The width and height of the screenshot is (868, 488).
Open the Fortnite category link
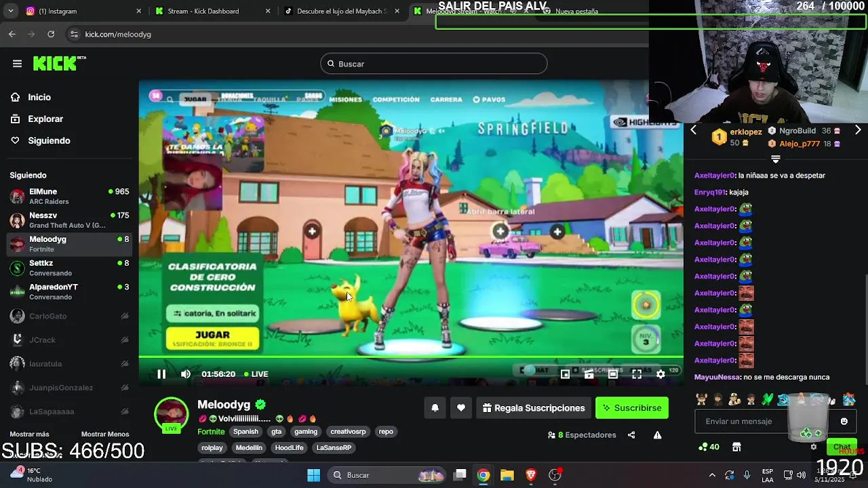[211, 432]
